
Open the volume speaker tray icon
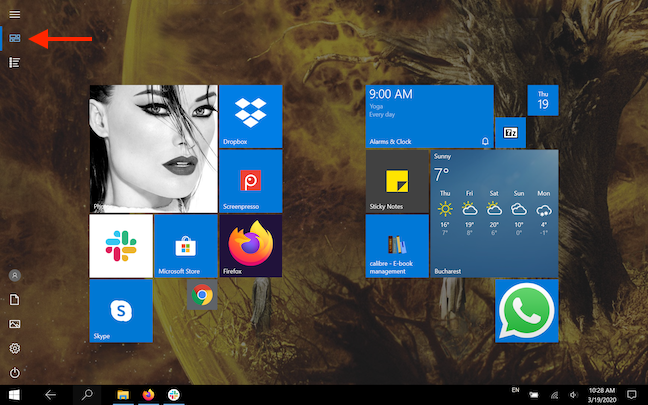click(x=574, y=395)
